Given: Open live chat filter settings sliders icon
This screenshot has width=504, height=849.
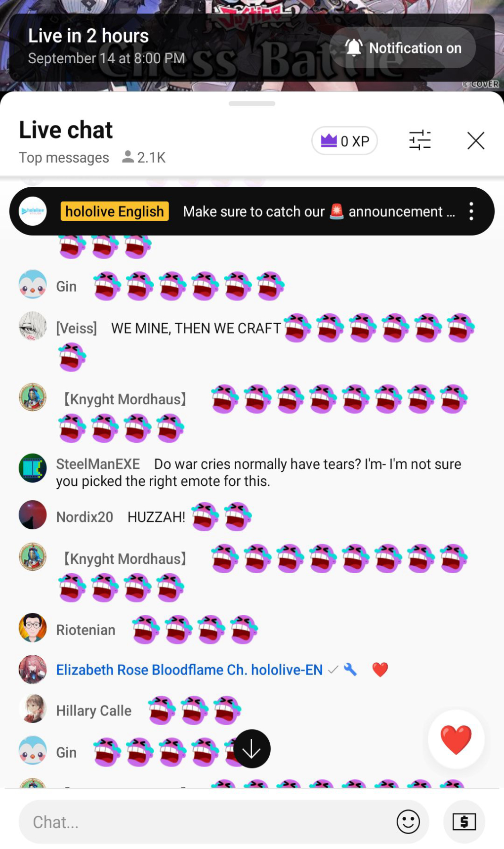Looking at the screenshot, I should tap(420, 140).
